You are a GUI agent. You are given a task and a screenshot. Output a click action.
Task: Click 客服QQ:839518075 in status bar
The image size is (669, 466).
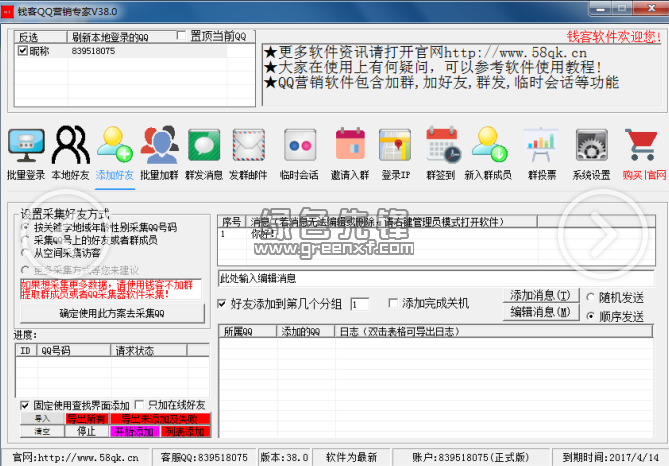(204, 457)
